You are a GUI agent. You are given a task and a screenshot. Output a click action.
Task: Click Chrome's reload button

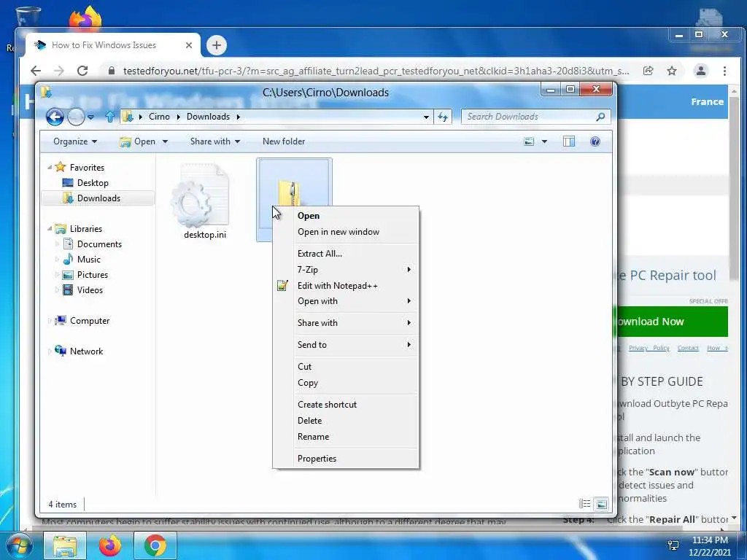point(82,71)
